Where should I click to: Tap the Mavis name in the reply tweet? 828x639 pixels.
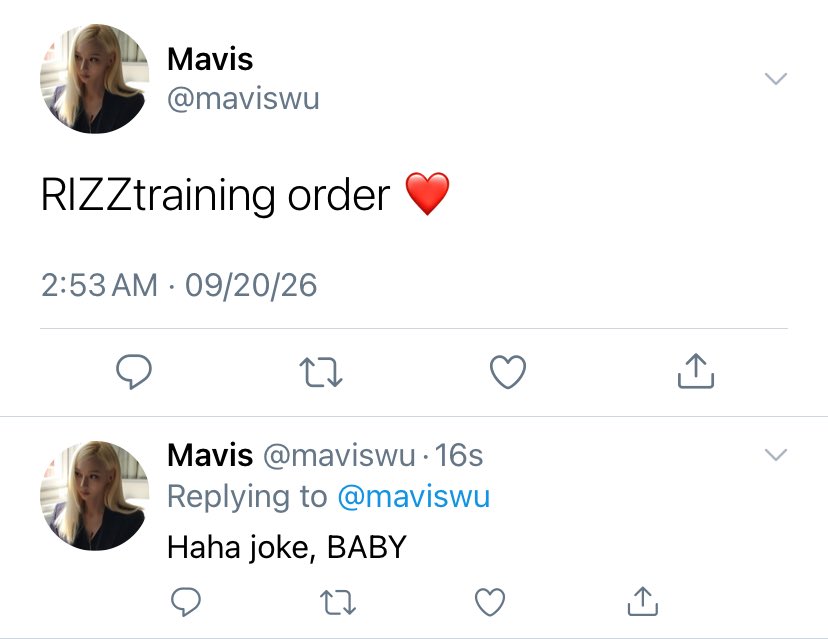pos(210,455)
